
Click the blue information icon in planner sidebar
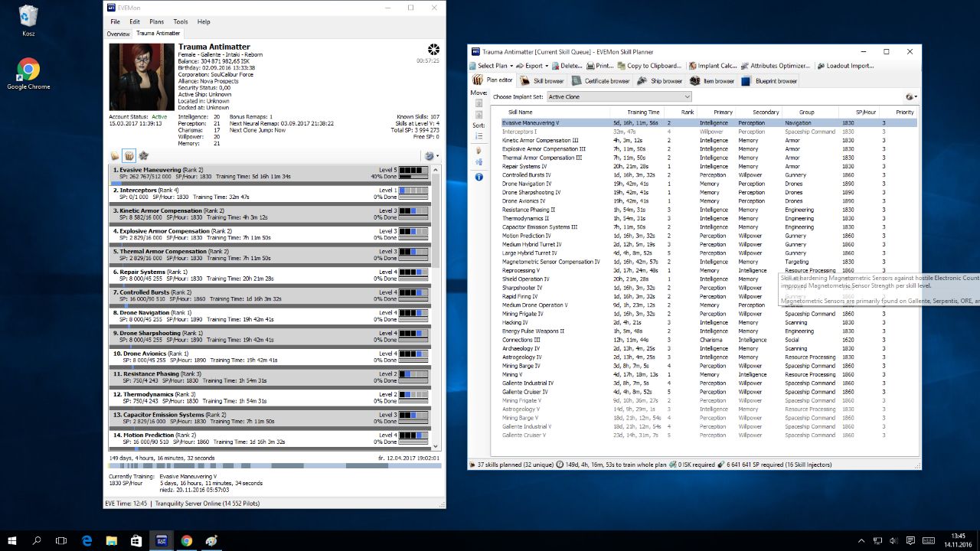click(479, 177)
